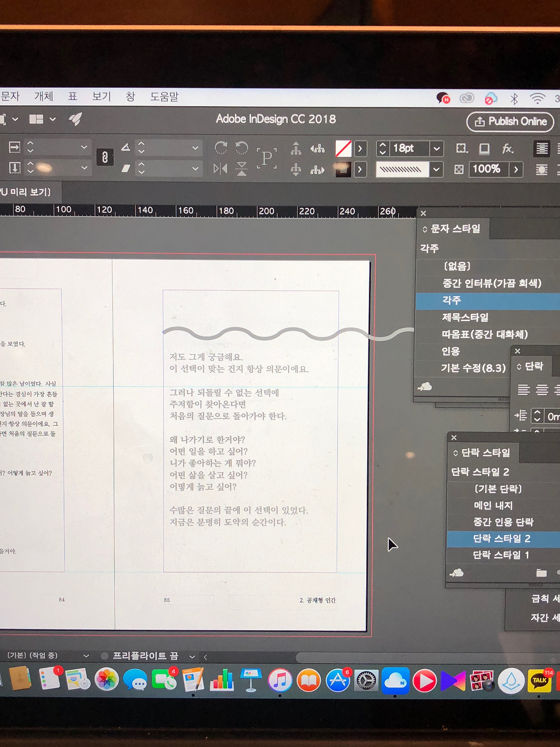Viewport: 560px width, 747px height.
Task: Click the select content icon
Action: (x=296, y=169)
